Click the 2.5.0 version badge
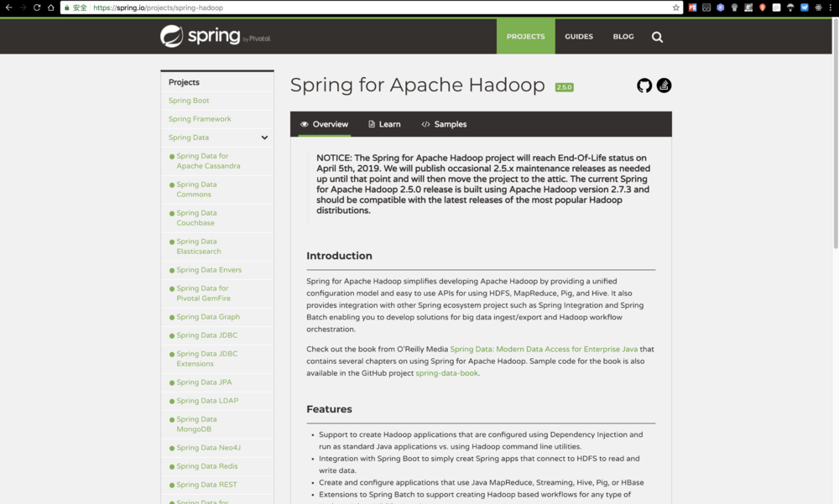Screen dimensions: 839x504 pos(564,87)
